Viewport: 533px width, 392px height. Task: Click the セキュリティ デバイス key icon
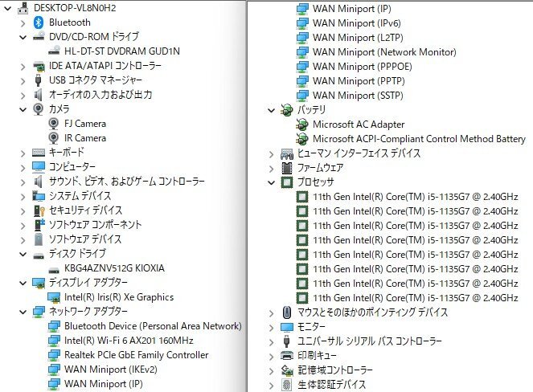39,210
